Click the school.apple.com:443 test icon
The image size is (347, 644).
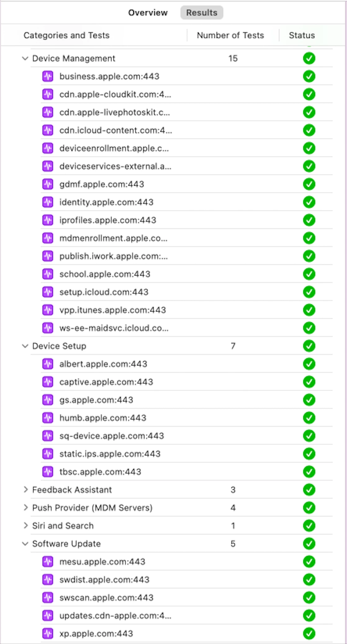point(48,274)
